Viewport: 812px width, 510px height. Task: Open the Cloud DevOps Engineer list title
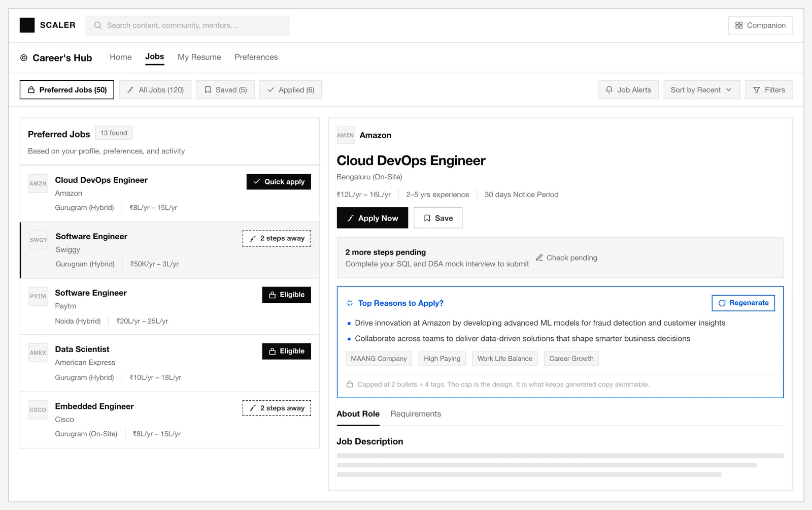click(101, 180)
